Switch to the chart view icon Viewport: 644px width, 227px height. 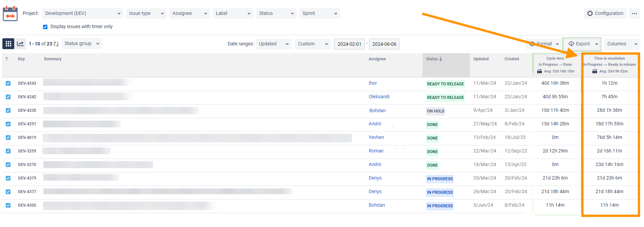(x=20, y=44)
